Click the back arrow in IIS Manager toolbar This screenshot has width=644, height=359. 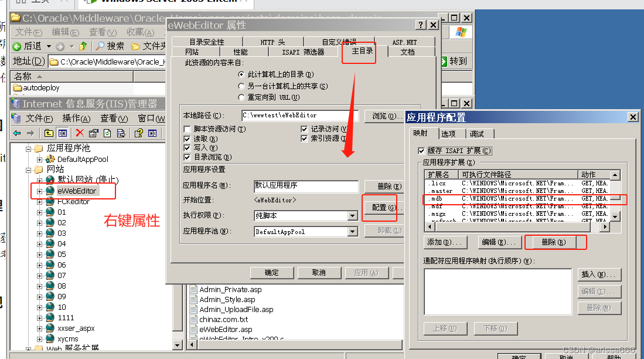(16, 133)
